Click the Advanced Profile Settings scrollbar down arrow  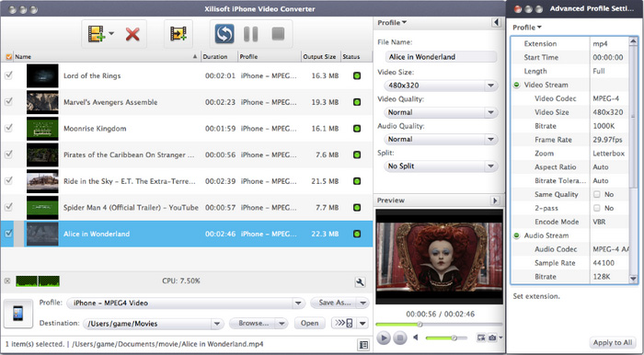tap(633, 279)
